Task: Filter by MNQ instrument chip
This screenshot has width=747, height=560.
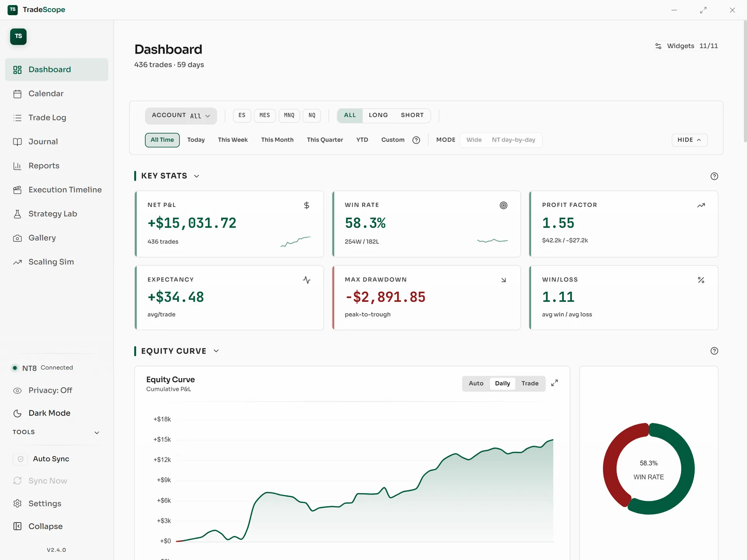Action: pyautogui.click(x=289, y=115)
